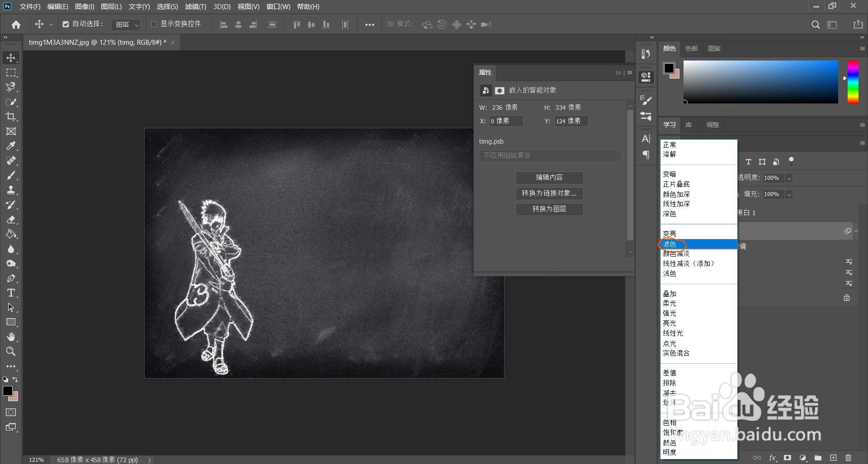Viewport: 868px width, 464px height.
Task: Open the Paragraph panel icon
Action: (x=646, y=155)
